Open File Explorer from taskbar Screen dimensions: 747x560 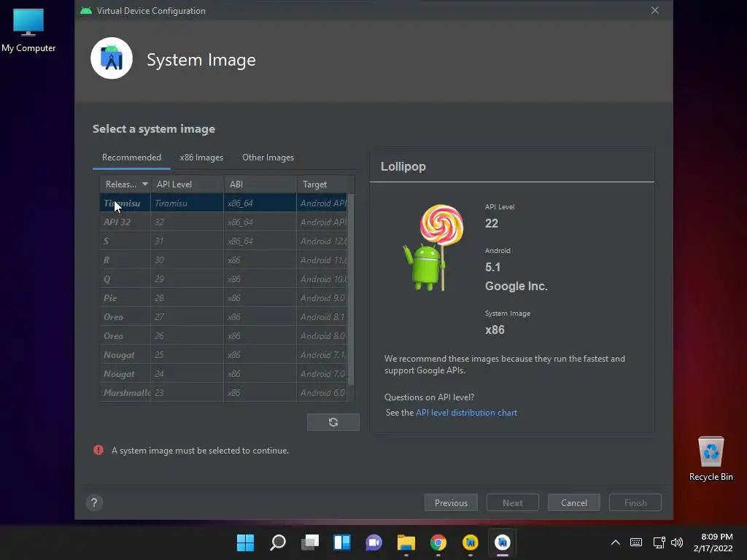click(406, 542)
